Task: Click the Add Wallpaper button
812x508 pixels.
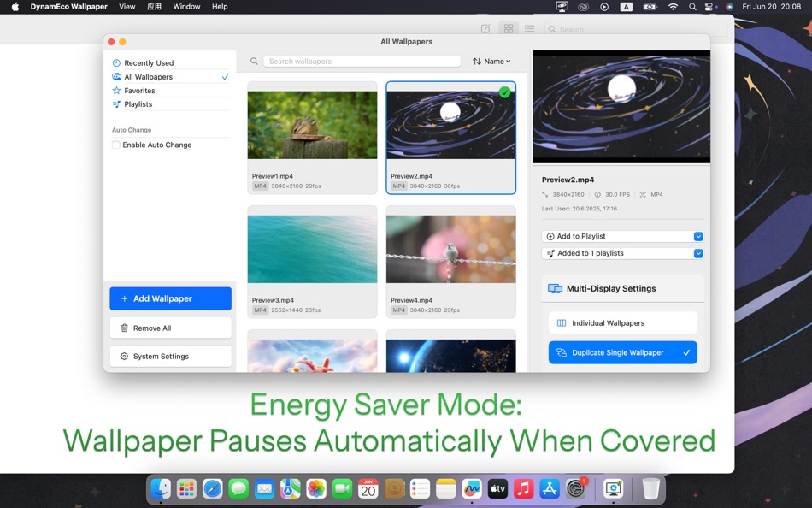Action: 170,298
